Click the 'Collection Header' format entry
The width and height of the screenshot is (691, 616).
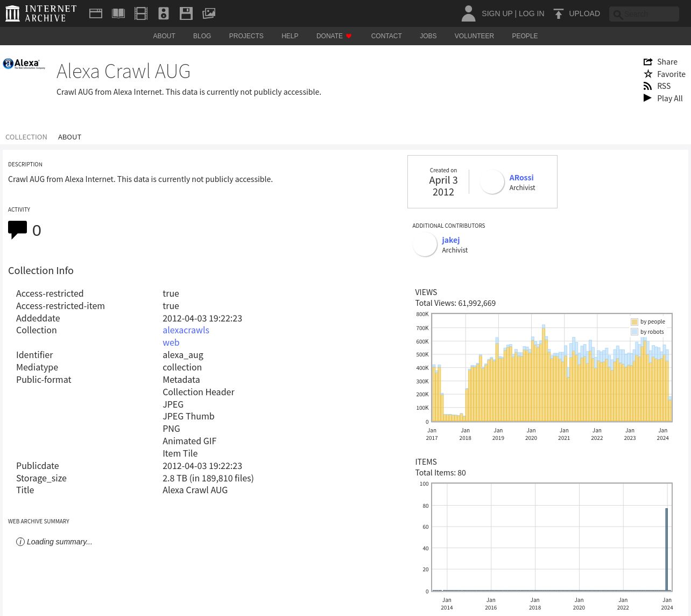point(199,392)
